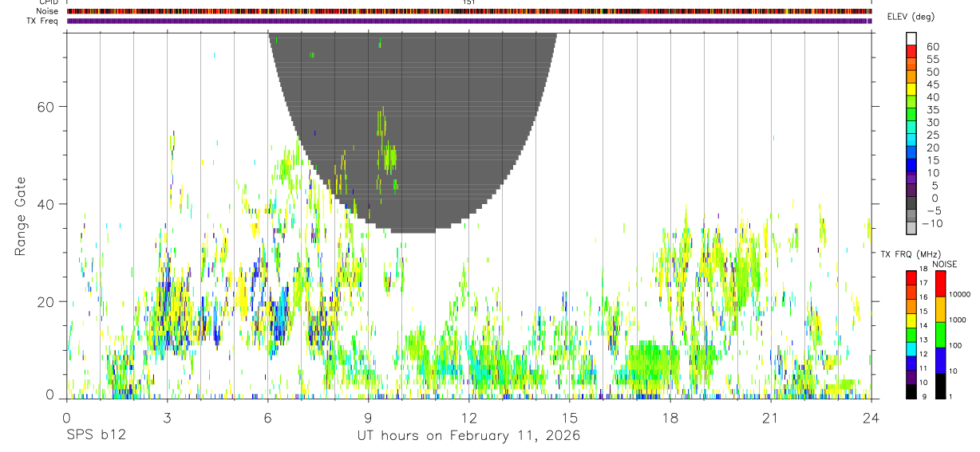Click the blue 11–12 MHz TX FRQ segment
This screenshot has width=980, height=452.
coord(911,364)
